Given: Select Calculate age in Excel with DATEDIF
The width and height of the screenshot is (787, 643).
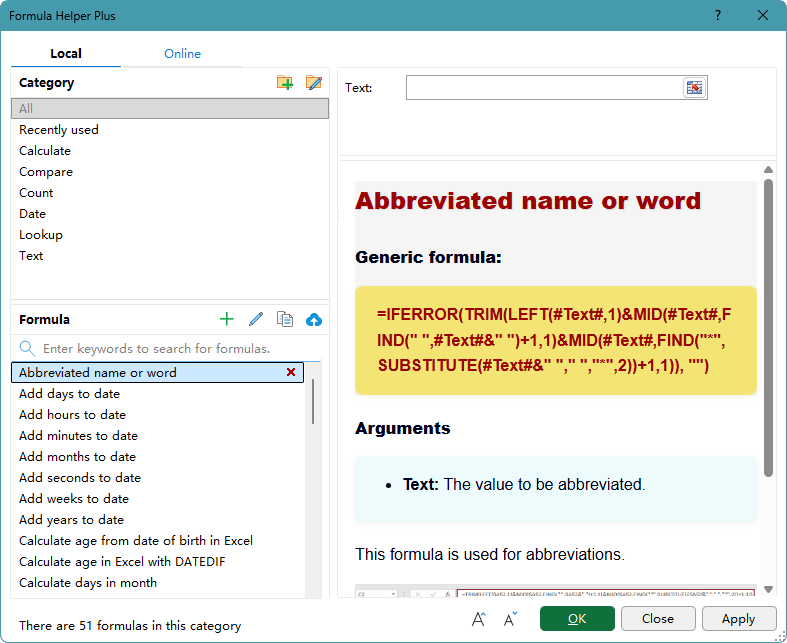Looking at the screenshot, I should click(157, 562).
